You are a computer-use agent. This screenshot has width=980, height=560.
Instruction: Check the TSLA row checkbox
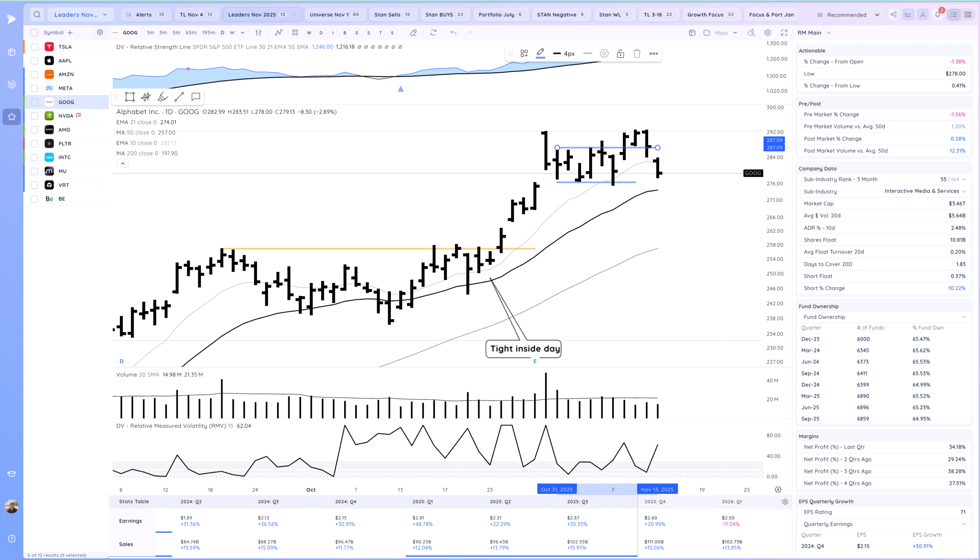[x=34, y=47]
